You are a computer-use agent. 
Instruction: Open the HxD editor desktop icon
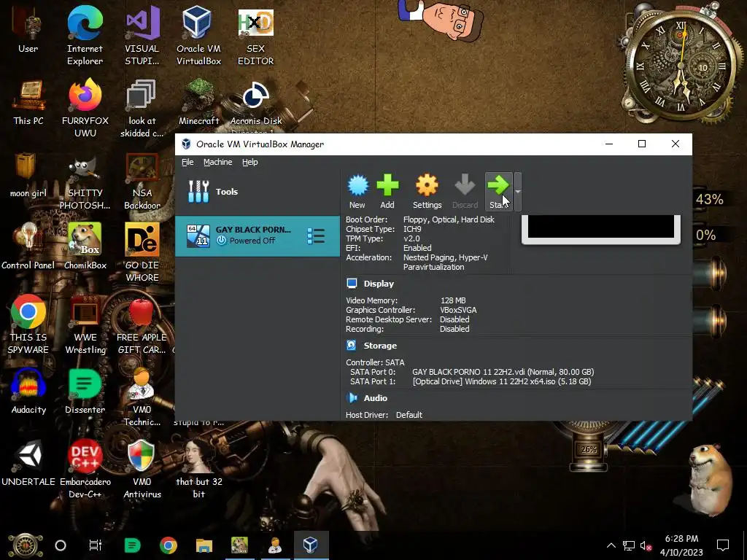[255, 35]
